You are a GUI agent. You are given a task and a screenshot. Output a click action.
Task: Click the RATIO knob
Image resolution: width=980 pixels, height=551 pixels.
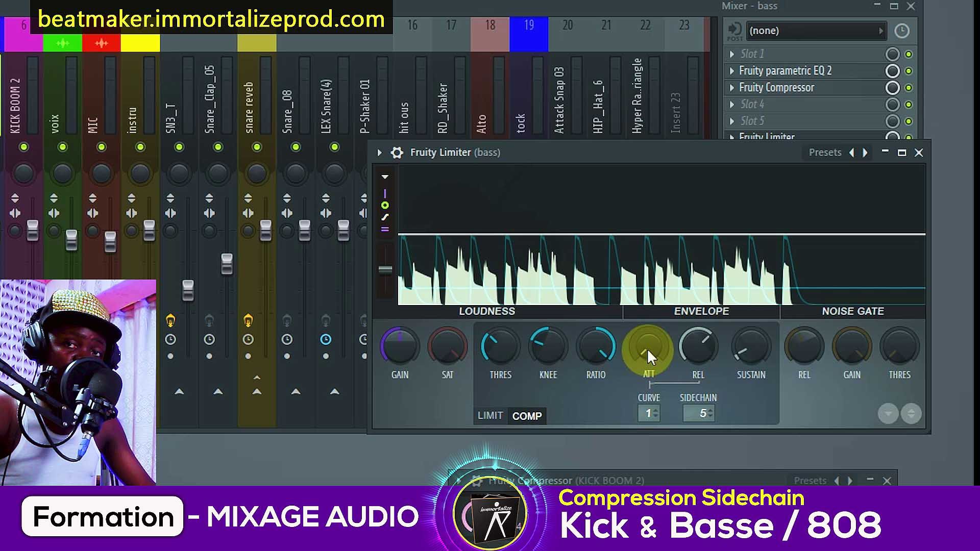click(596, 347)
